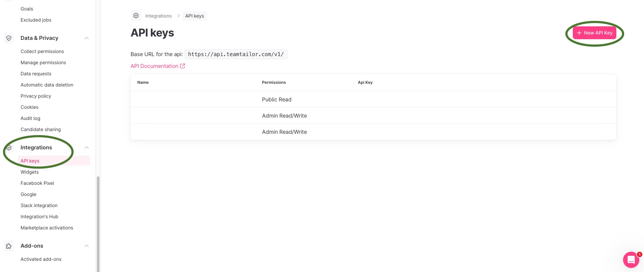Click the plus icon on New API Key

pos(579,33)
